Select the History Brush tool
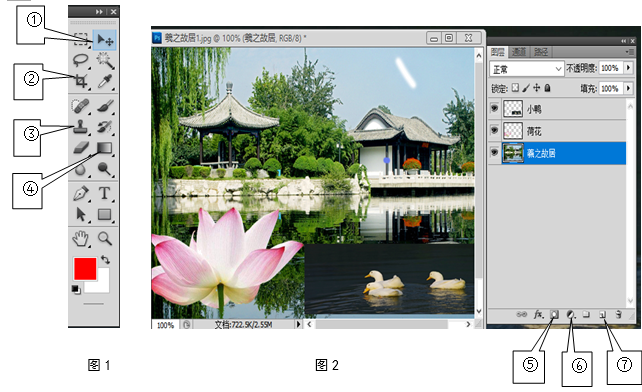This screenshot has width=642, height=392. pyautogui.click(x=105, y=127)
